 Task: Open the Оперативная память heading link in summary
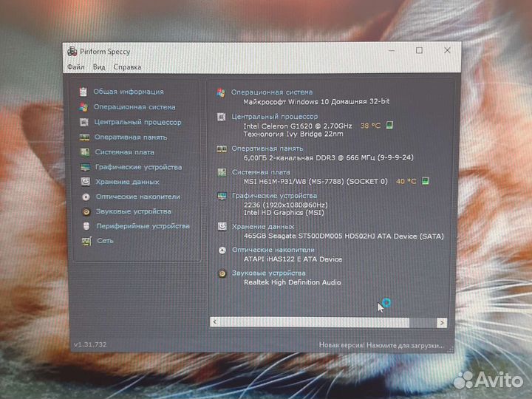click(267, 149)
